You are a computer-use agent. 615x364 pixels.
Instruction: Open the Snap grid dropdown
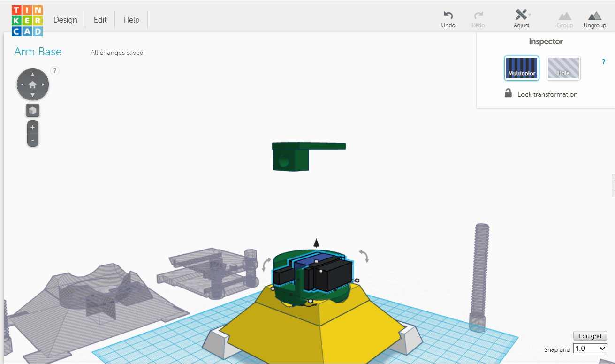coord(590,348)
